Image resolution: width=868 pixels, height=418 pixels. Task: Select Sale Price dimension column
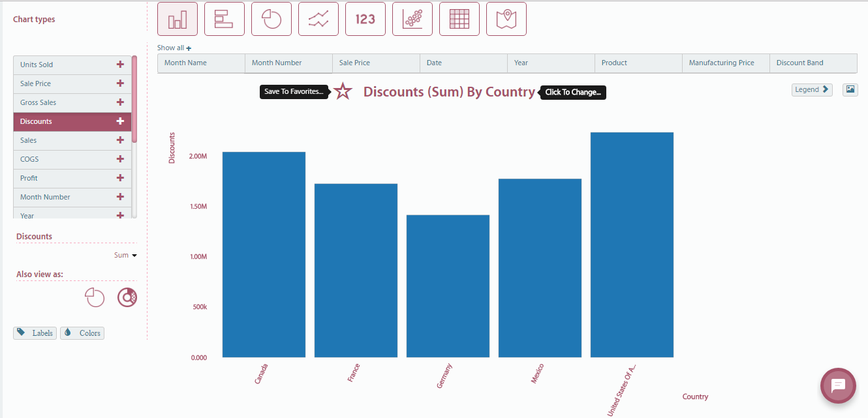[x=376, y=63]
